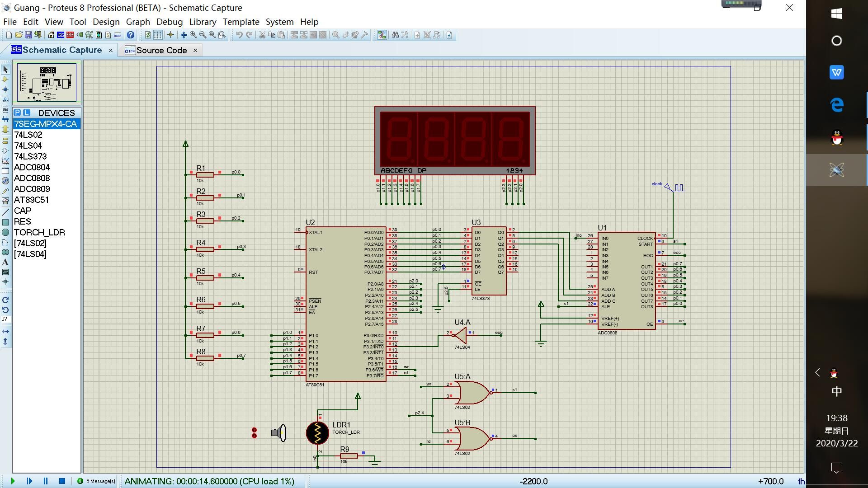Choose Component Mode tool
This screenshot has height=488, width=868.
click(5, 80)
